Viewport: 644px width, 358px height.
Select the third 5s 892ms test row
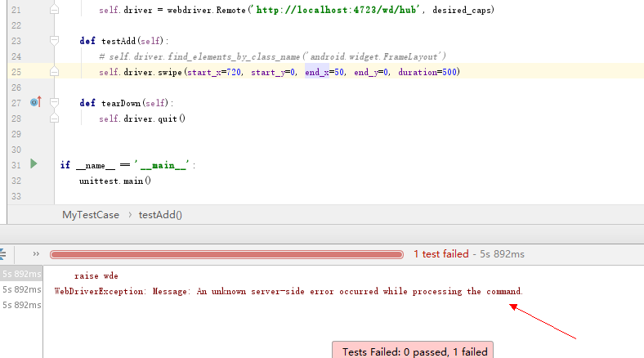(x=21, y=305)
